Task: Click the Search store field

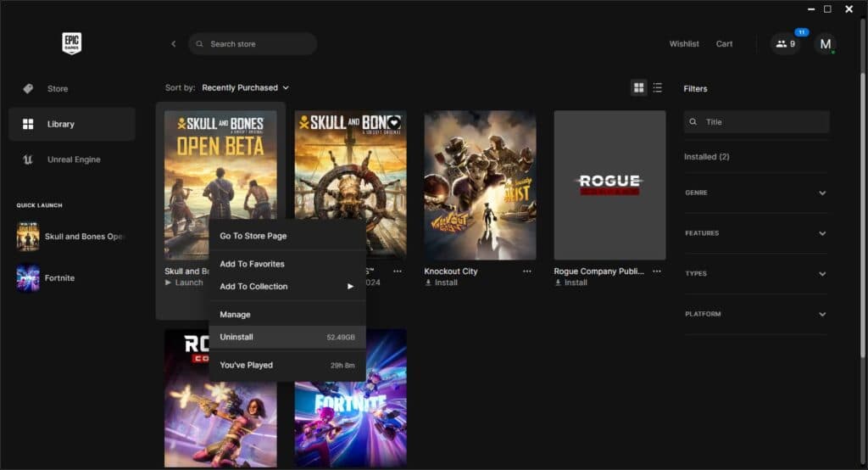Action: click(254, 44)
